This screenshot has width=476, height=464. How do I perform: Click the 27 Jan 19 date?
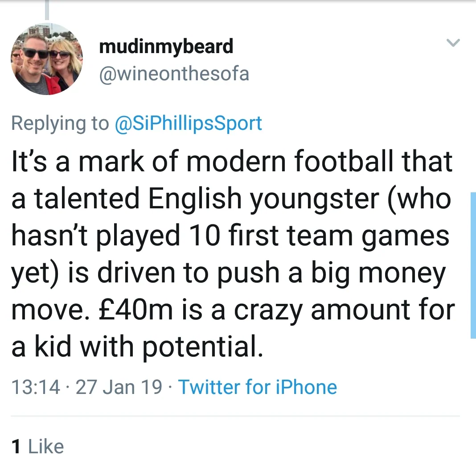coord(119,387)
